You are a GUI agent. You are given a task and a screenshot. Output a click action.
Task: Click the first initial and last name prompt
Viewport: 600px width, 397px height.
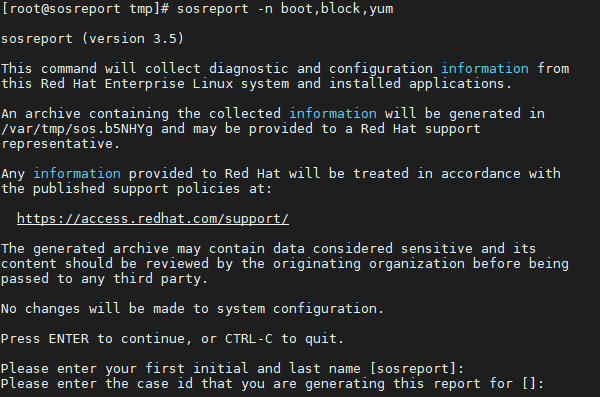coord(232,369)
